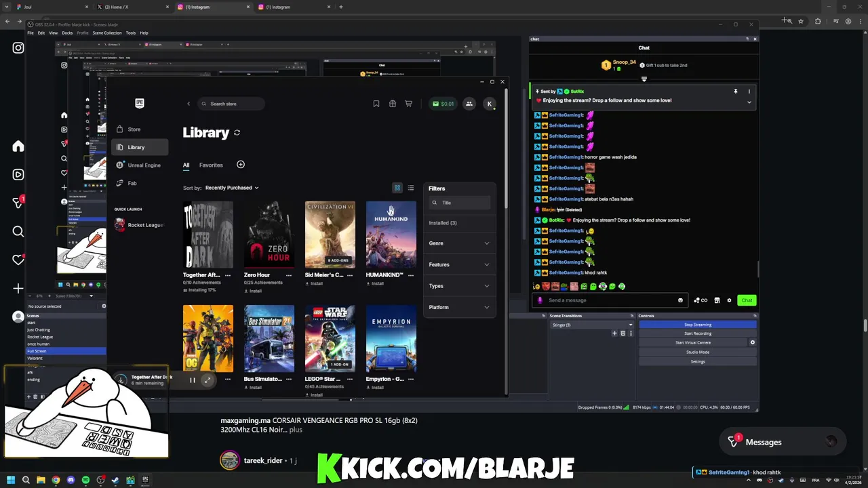This screenshot has height=488, width=868.
Task: Open the chat settings gear icon
Action: coord(729,300)
